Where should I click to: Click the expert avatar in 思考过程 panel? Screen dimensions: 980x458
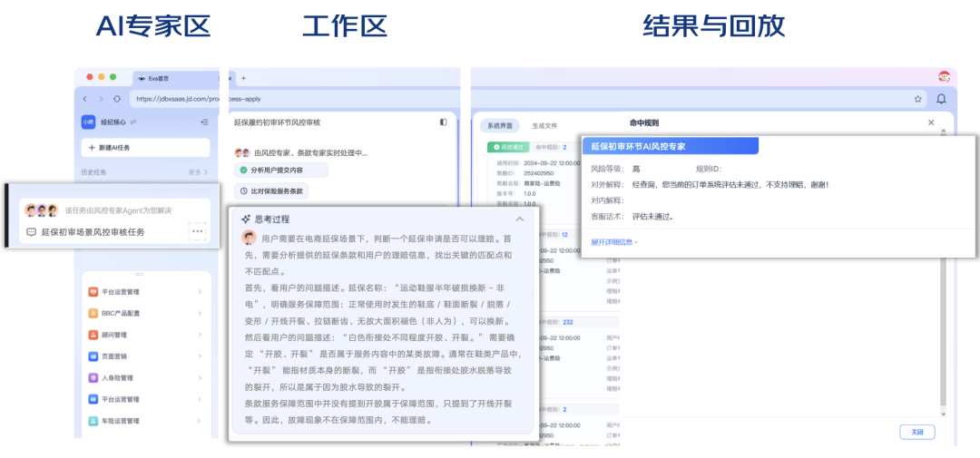(249, 238)
